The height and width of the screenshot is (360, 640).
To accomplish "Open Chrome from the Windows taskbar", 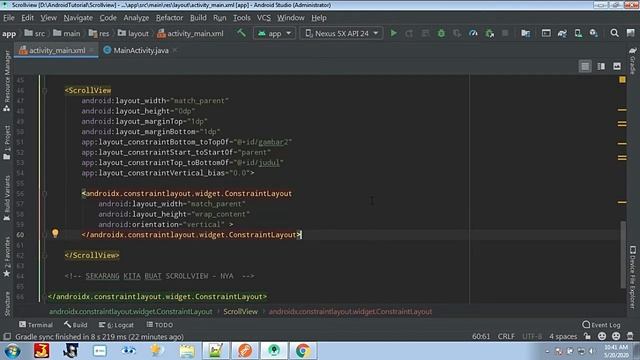I will pos(303,351).
